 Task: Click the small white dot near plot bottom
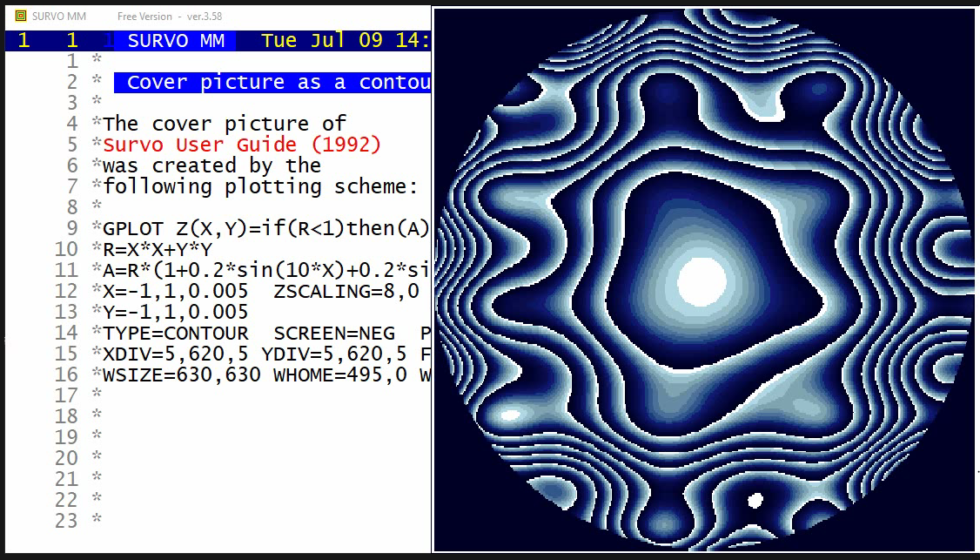(755, 501)
